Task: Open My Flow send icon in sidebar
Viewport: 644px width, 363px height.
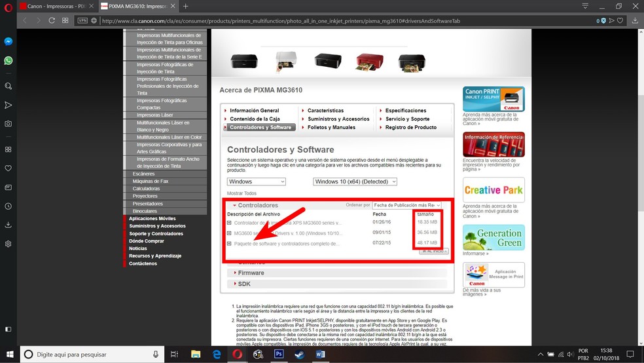Action: 9,105
